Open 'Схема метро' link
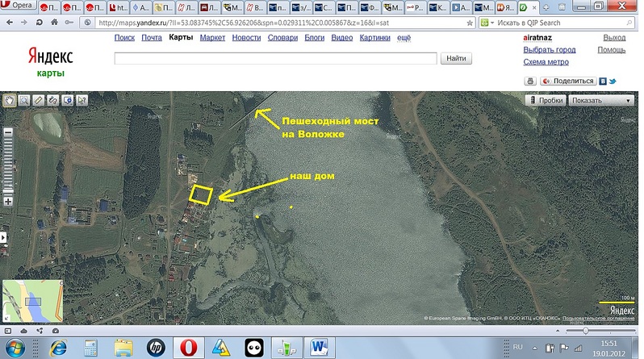 (546, 62)
